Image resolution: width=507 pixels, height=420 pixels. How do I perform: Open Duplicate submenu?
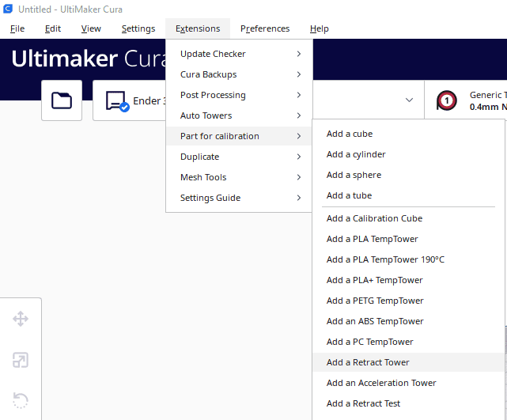tap(239, 157)
